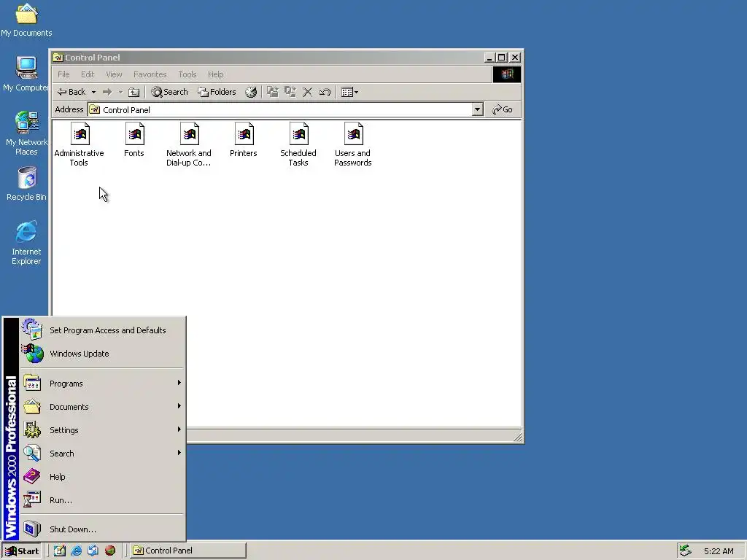Click the Up one level folder icon
This screenshot has width=747, height=560.
click(134, 92)
